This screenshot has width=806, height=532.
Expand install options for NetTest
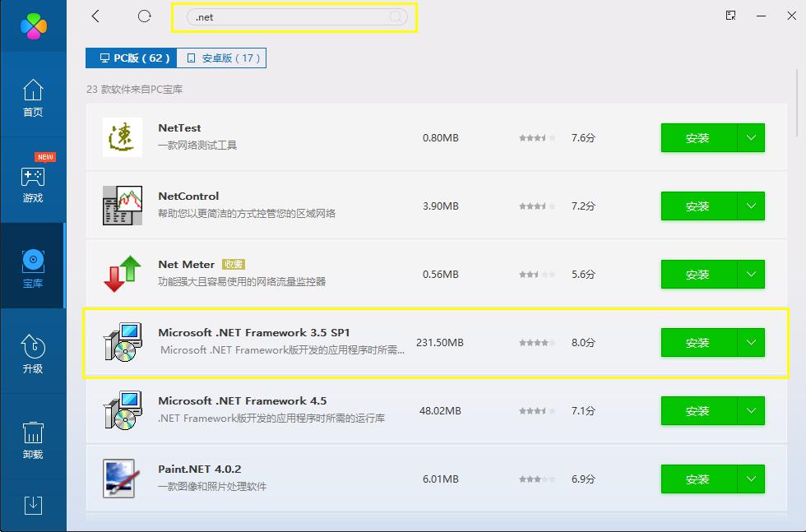750,138
